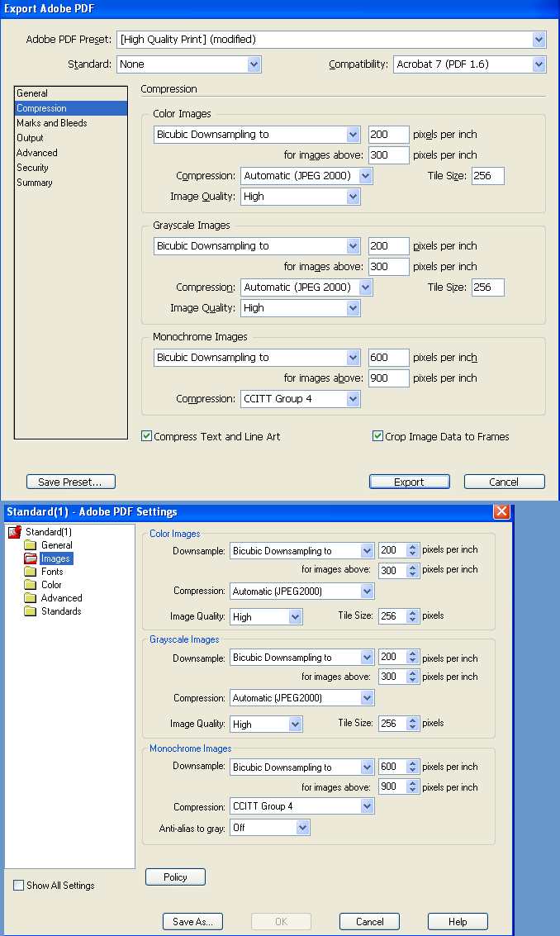
Task: Adjust Grayscale Tile Size stepper in PDF Settings
Action: (412, 724)
